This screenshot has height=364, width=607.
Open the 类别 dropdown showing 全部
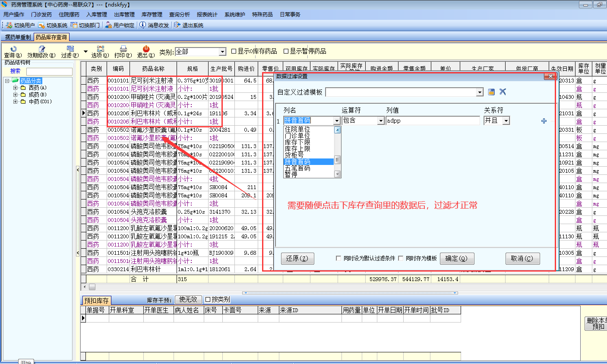pos(222,52)
